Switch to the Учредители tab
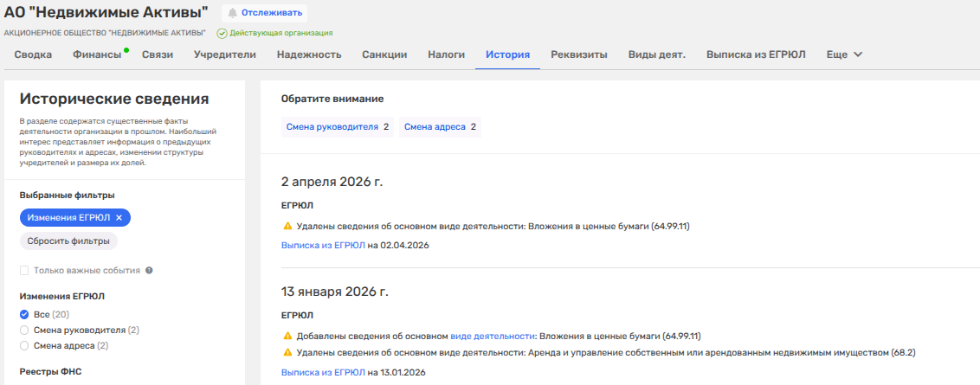The image size is (980, 385). pos(225,55)
